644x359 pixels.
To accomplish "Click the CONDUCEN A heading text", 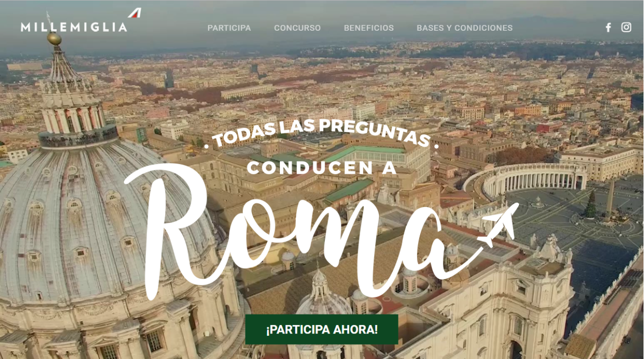I will pyautogui.click(x=322, y=168).
